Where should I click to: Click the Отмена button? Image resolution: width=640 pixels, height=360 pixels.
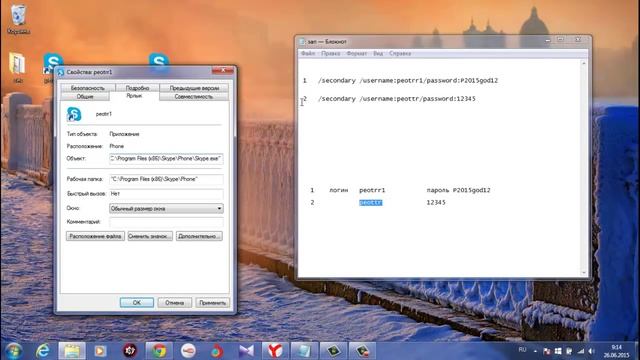[x=175, y=303]
